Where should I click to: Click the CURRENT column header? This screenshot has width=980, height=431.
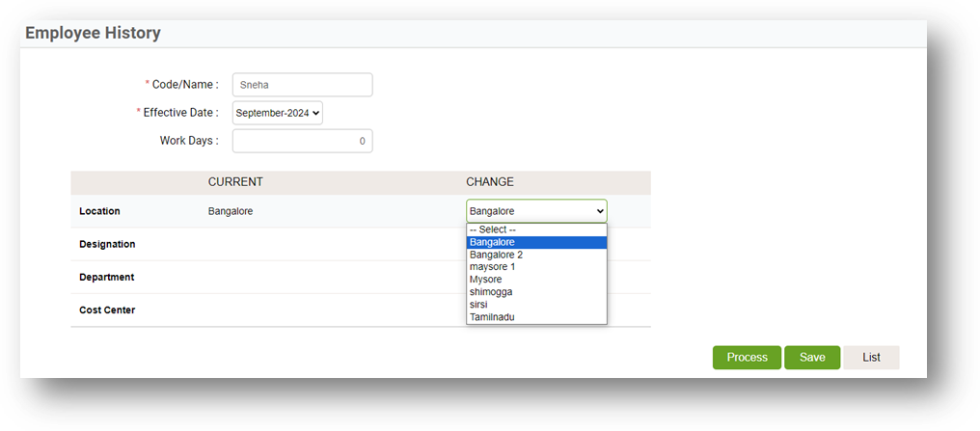(x=235, y=182)
